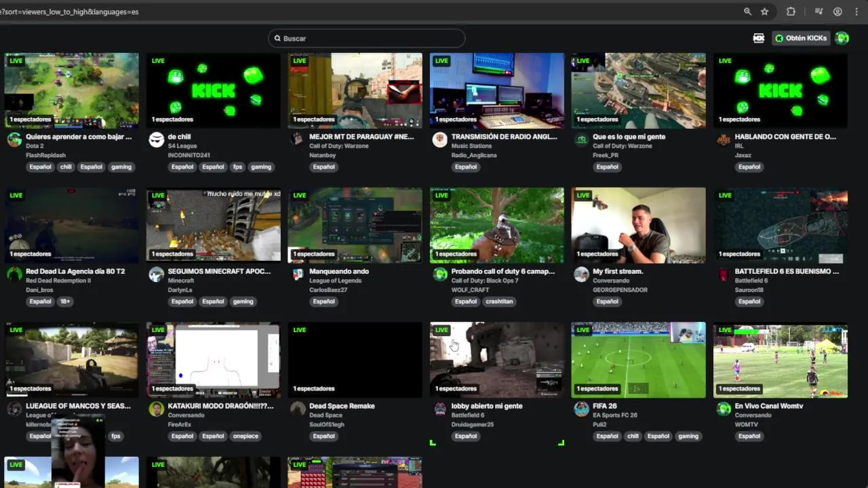Screen dimensions: 868x488
Task: Click the zoom magnifier icon in address bar
Action: (x=747, y=12)
